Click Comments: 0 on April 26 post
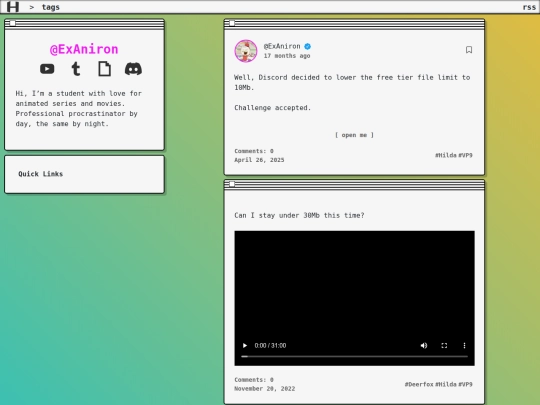540x405 pixels. (254, 151)
